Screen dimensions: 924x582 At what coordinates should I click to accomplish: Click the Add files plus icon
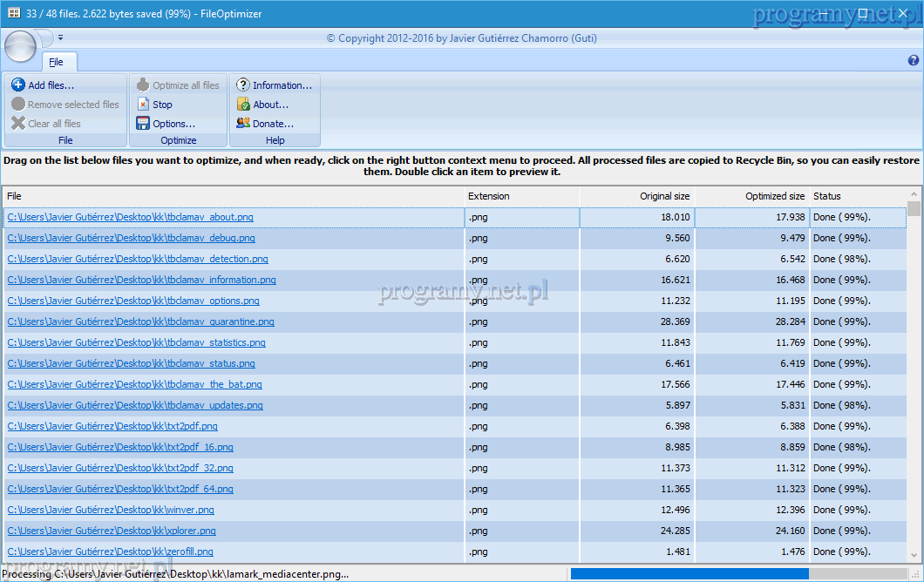(x=17, y=85)
